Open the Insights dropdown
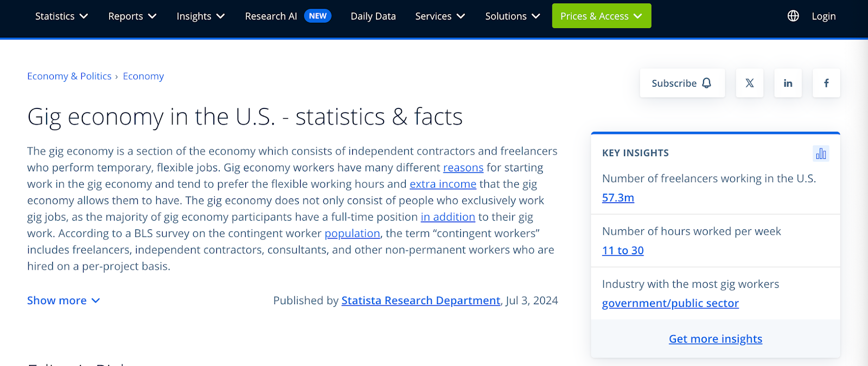Viewport: 868px width, 366px height. point(200,16)
